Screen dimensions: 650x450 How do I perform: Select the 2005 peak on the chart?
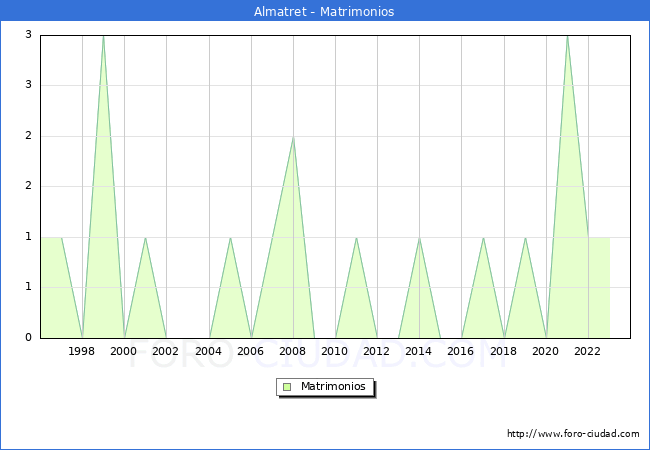pyautogui.click(x=230, y=238)
